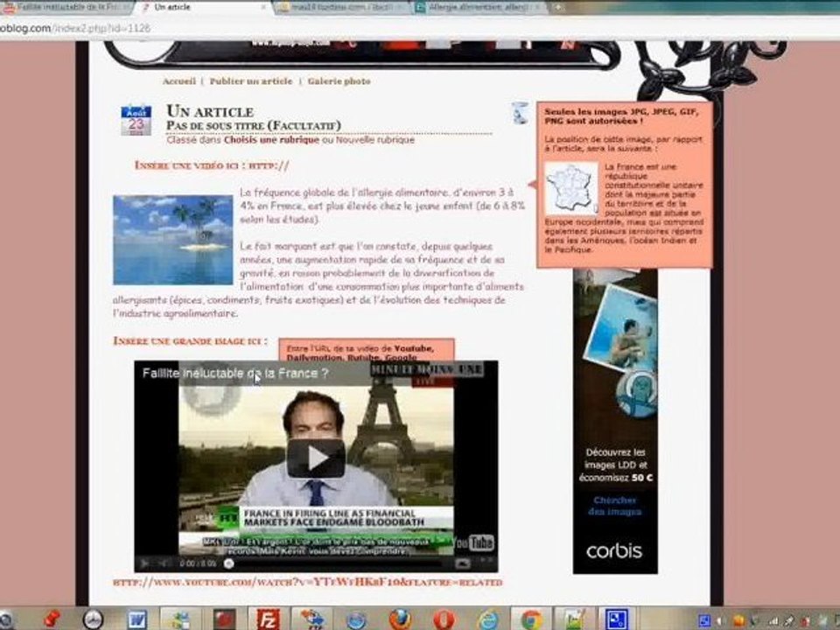Click the Corbis logo in the advertisement
840x630 pixels.
coord(614,551)
